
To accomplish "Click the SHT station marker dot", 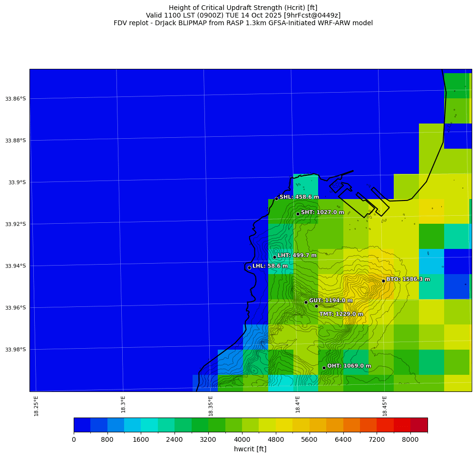I will (298, 214).
